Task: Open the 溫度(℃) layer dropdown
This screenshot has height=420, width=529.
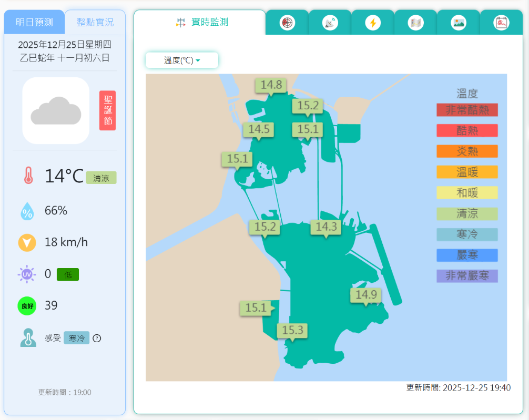Action: pos(182,60)
